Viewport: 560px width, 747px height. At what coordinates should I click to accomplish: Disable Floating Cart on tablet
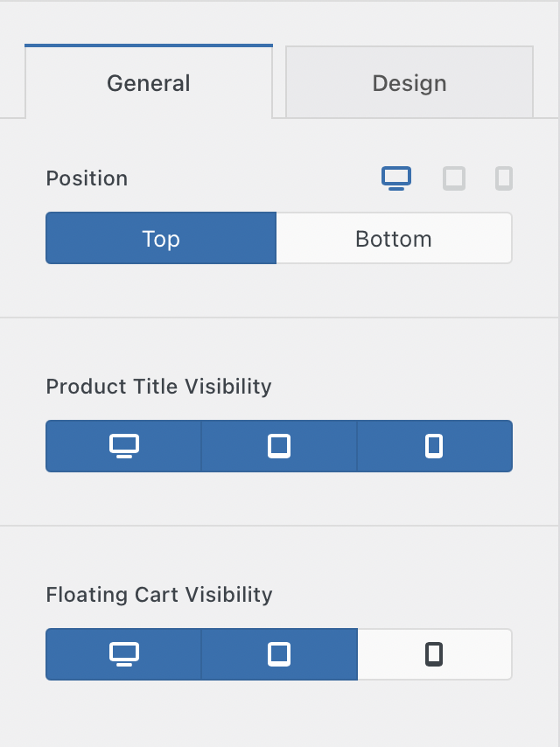tap(279, 654)
